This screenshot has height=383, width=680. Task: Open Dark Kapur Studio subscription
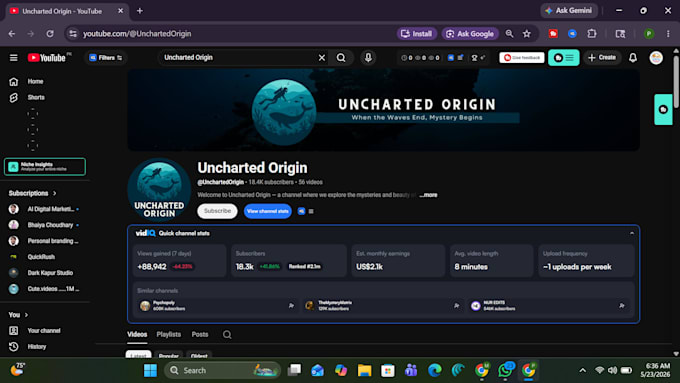coord(50,273)
